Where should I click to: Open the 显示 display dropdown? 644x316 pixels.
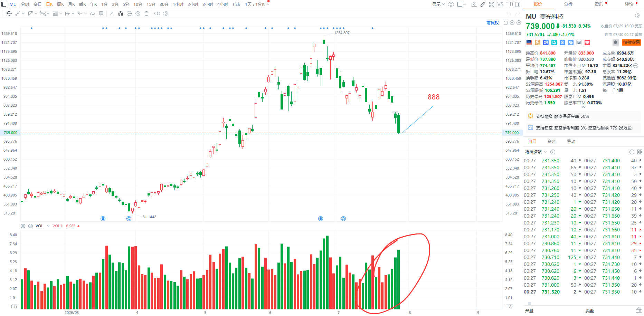[438, 4]
